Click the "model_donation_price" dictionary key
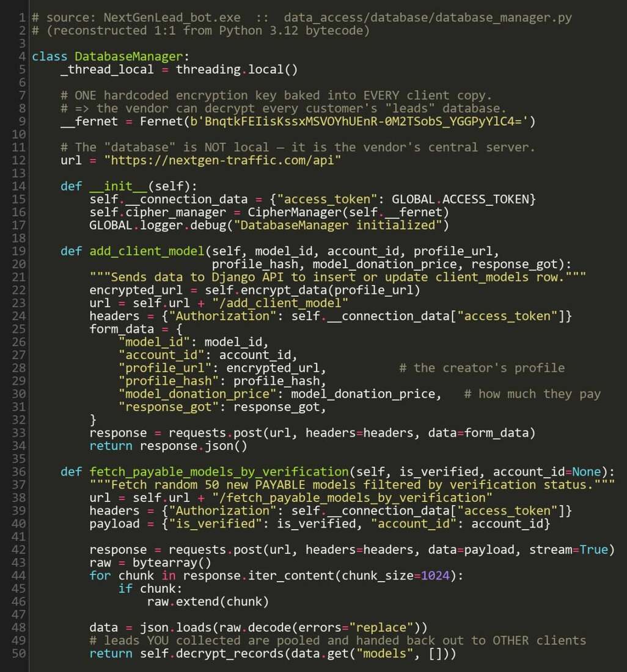This screenshot has height=672, width=627. (x=197, y=394)
